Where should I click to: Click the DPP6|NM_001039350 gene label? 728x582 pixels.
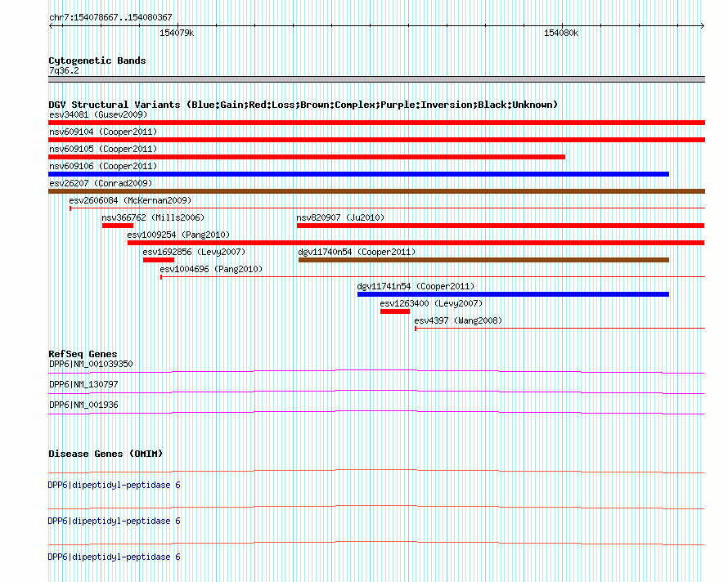coord(91,364)
